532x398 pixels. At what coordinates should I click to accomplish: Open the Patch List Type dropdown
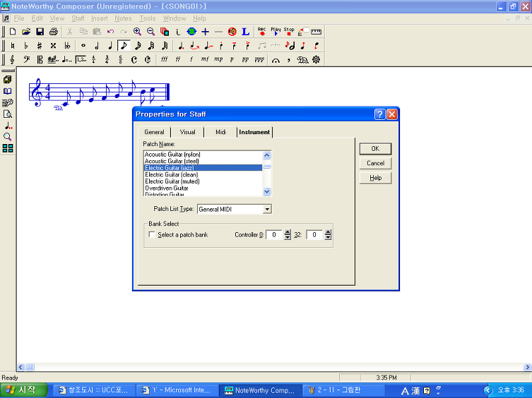coord(267,209)
